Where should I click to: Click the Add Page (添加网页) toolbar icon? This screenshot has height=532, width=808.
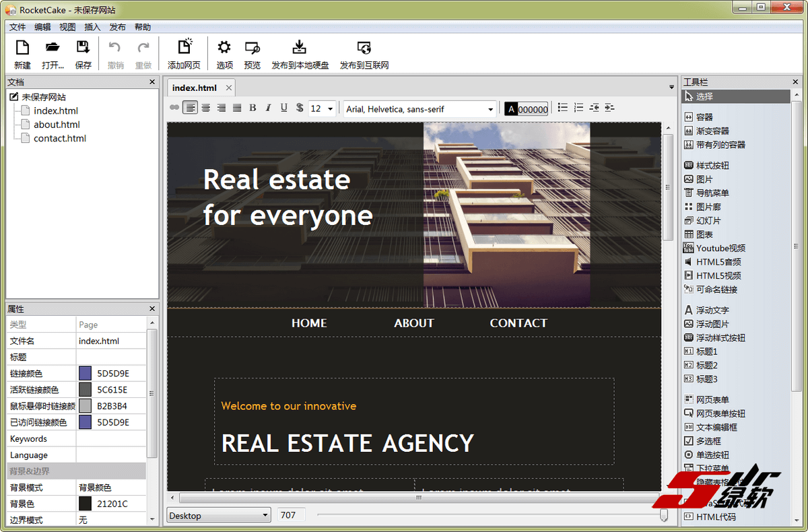[x=184, y=48]
